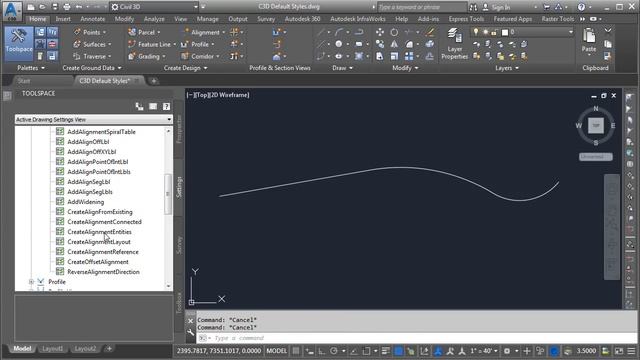Screen dimensions: 640x360
Task: Add a new drawing tab with plus
Action: [x=153, y=81]
